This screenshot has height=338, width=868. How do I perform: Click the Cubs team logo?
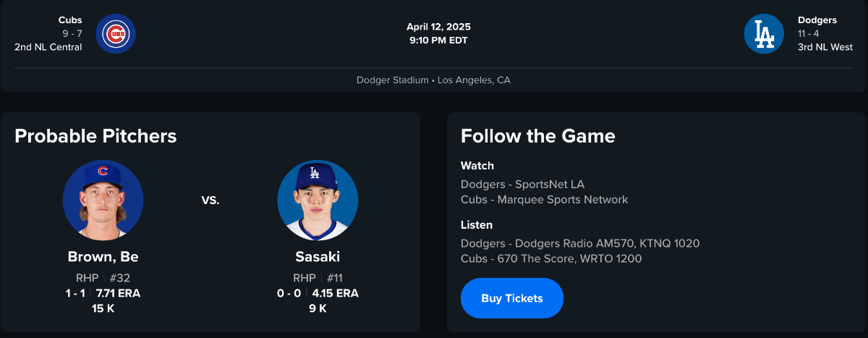(x=116, y=34)
